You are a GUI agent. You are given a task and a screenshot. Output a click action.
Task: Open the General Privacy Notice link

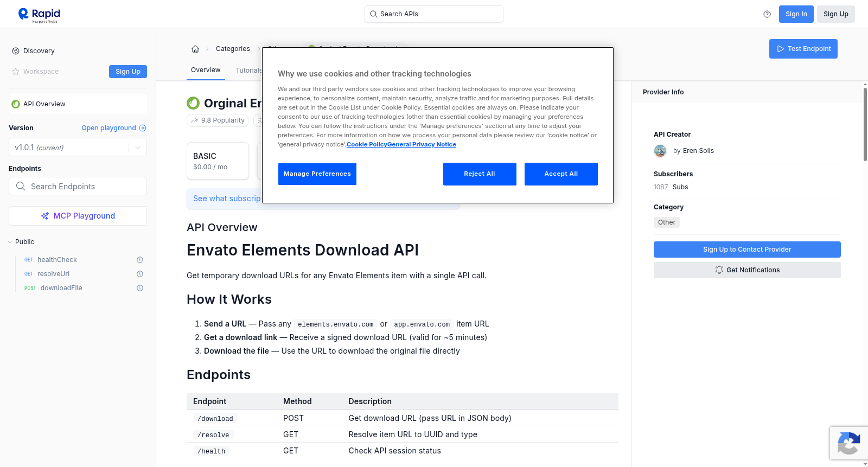(x=422, y=144)
